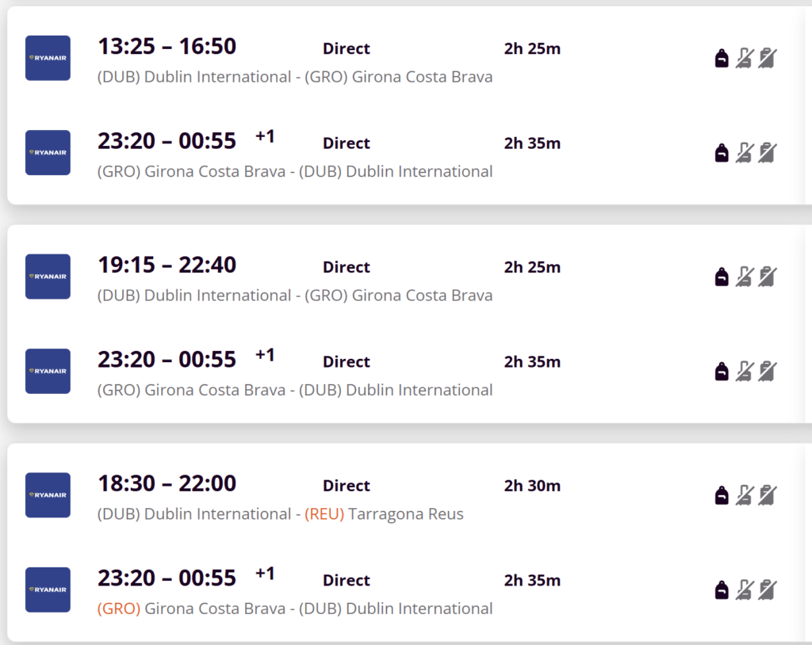Click the crossed-out checked suitcase icon on 13:25 flight

[x=767, y=58]
